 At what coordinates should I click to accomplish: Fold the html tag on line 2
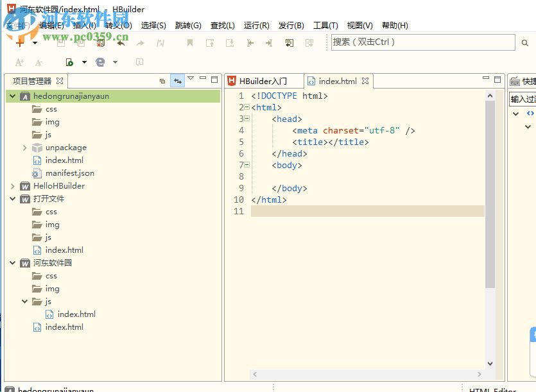pyautogui.click(x=247, y=107)
